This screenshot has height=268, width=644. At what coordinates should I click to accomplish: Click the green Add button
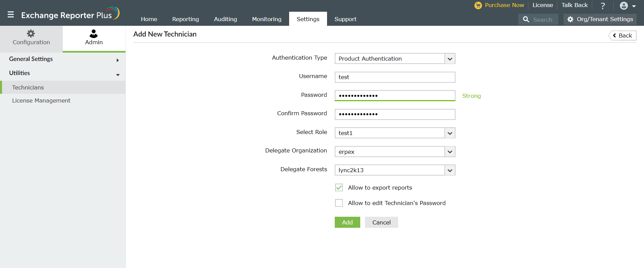click(347, 222)
